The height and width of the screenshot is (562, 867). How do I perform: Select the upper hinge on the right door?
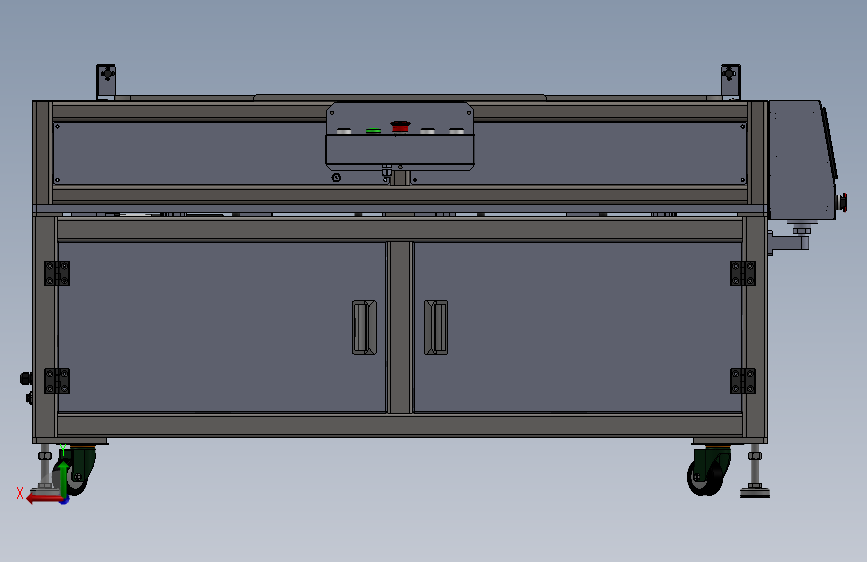click(743, 273)
